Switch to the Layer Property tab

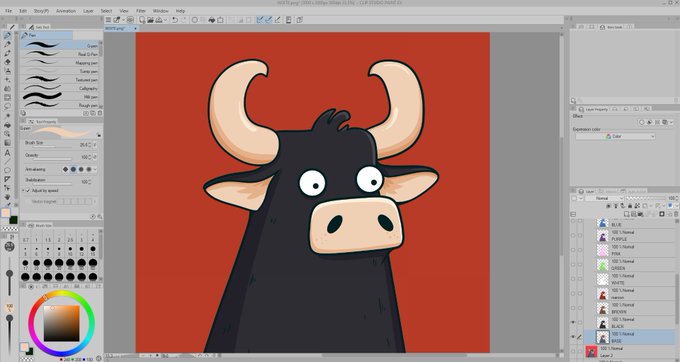[x=594, y=109]
